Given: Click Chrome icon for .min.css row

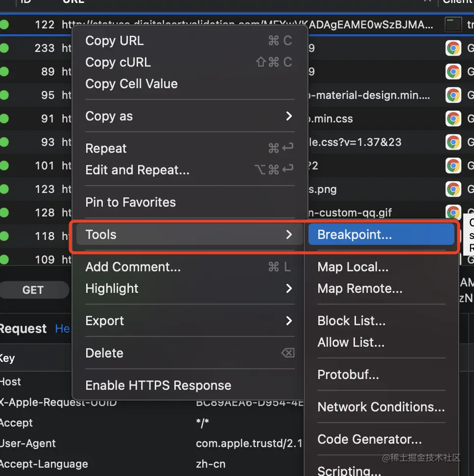Looking at the screenshot, I should click(x=453, y=119).
